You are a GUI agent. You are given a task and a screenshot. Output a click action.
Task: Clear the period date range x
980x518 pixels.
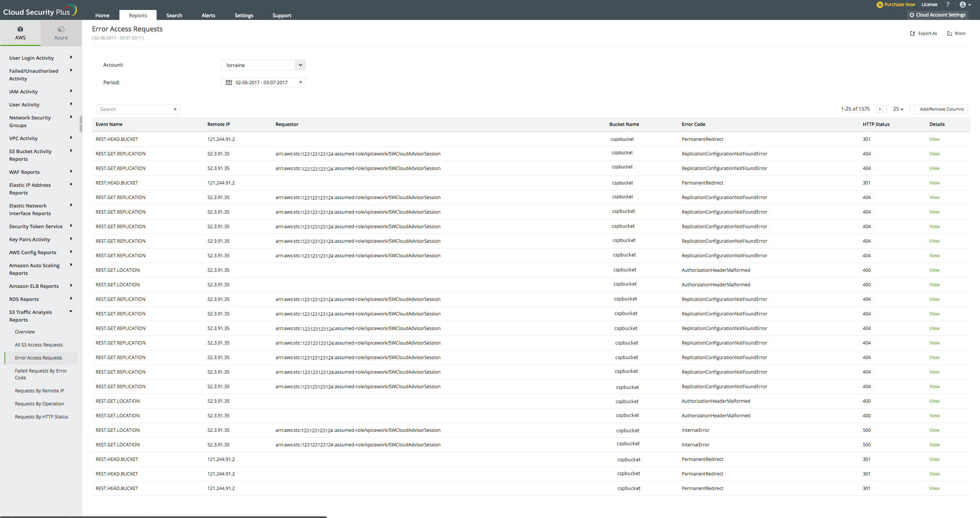pyautogui.click(x=301, y=82)
